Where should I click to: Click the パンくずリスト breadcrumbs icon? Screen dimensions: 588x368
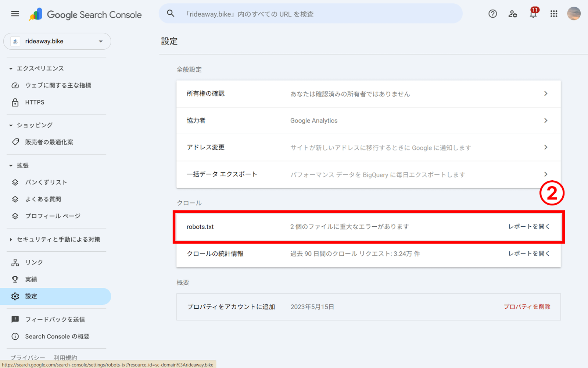point(15,182)
